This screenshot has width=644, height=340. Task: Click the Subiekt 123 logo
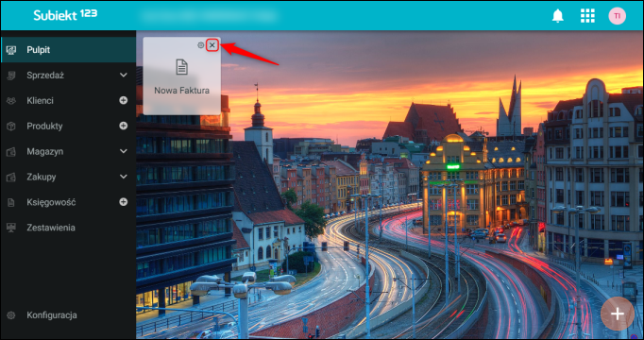pos(65,15)
